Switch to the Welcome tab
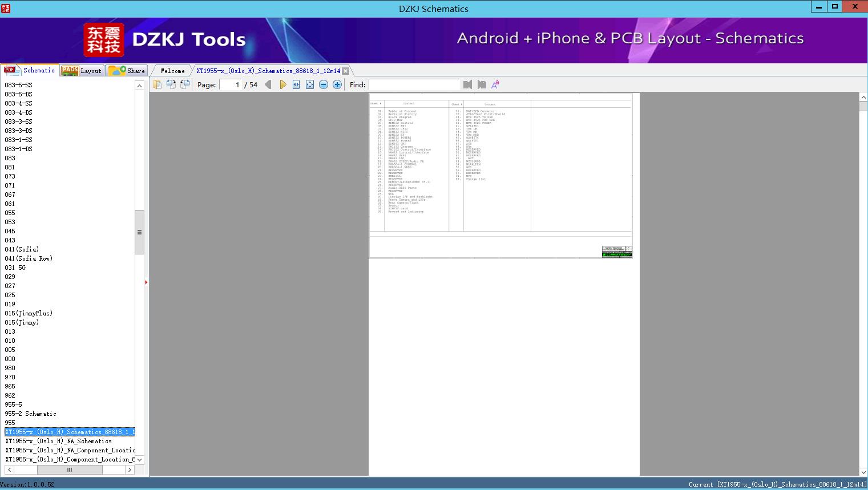The height and width of the screenshot is (490, 868). click(x=172, y=71)
